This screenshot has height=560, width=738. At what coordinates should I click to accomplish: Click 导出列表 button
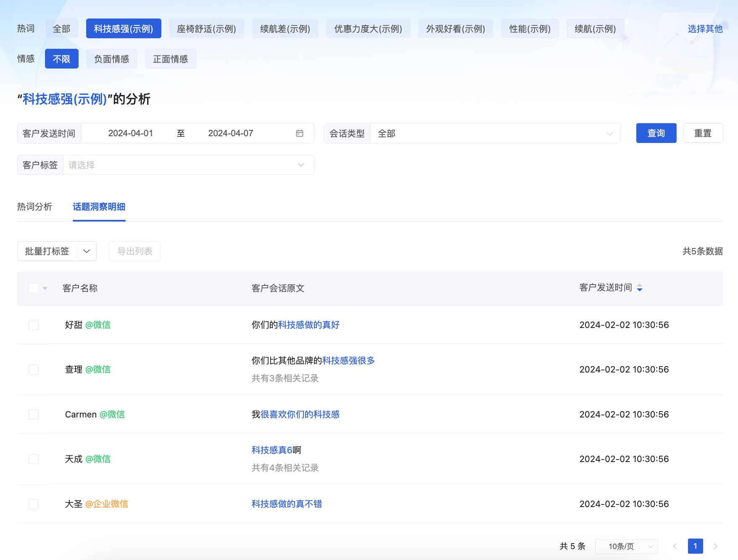coord(135,251)
